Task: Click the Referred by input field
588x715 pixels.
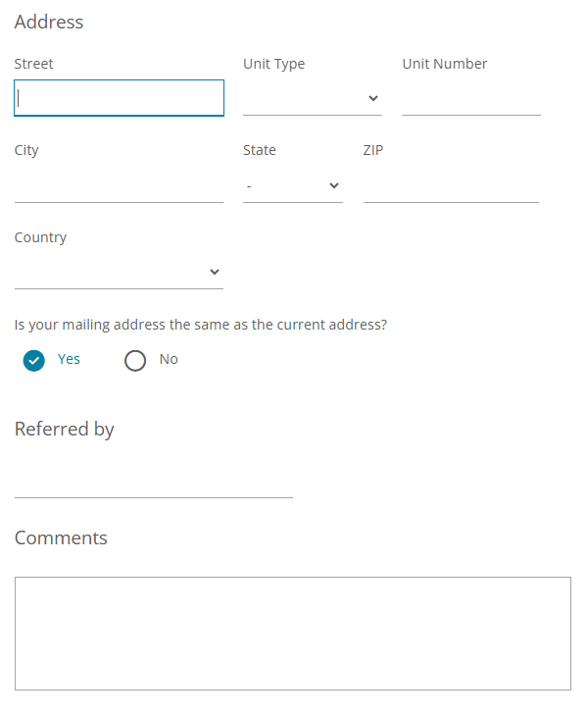Action: tap(153, 482)
